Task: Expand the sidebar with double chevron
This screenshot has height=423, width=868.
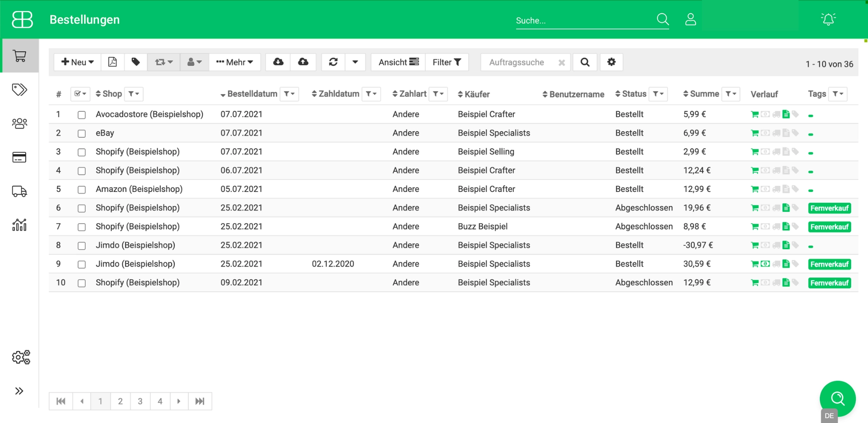Action: 19,391
